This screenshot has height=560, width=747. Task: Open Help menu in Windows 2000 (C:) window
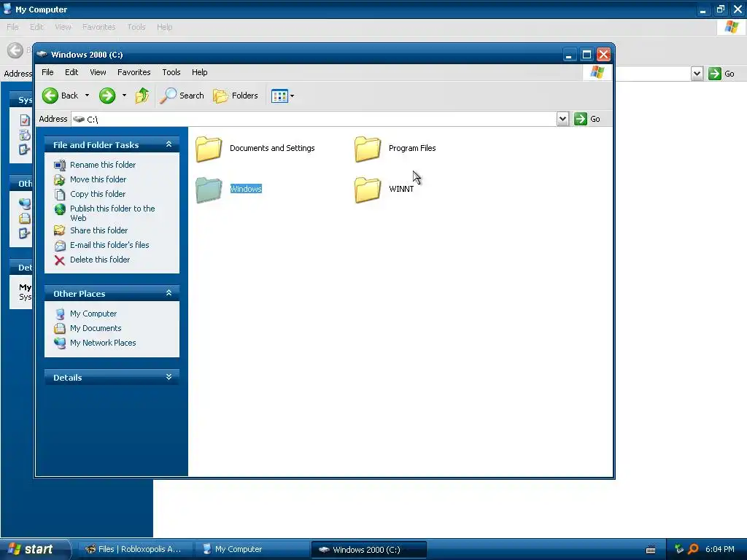click(200, 72)
